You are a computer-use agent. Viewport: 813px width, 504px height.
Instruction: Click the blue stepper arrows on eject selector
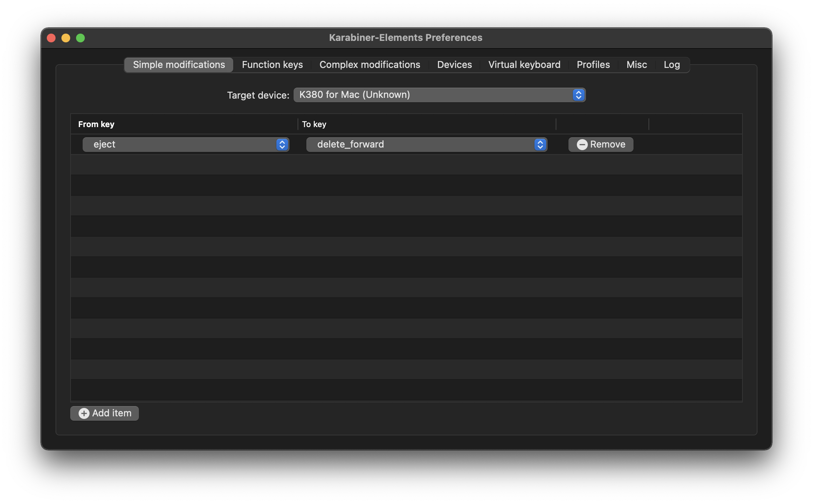pos(282,145)
